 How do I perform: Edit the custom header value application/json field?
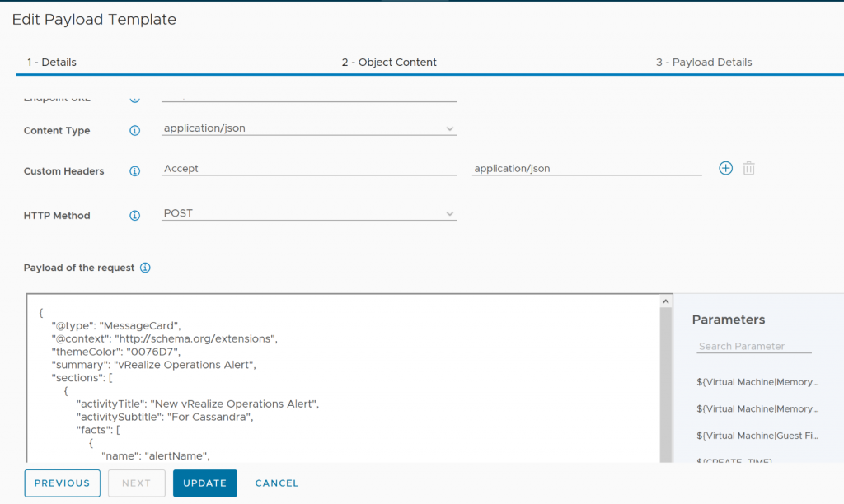click(586, 169)
